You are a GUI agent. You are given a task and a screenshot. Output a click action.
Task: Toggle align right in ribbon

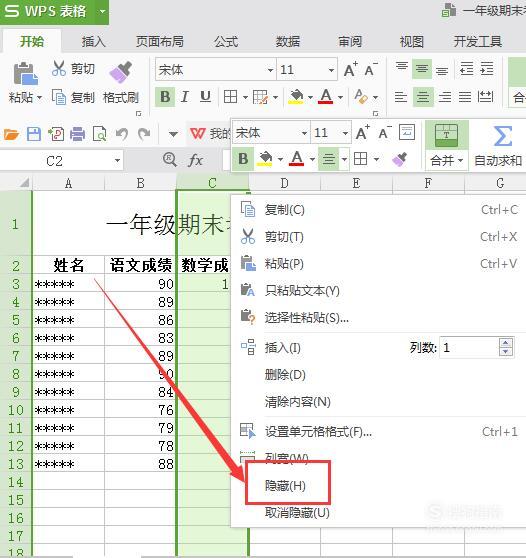(x=445, y=97)
